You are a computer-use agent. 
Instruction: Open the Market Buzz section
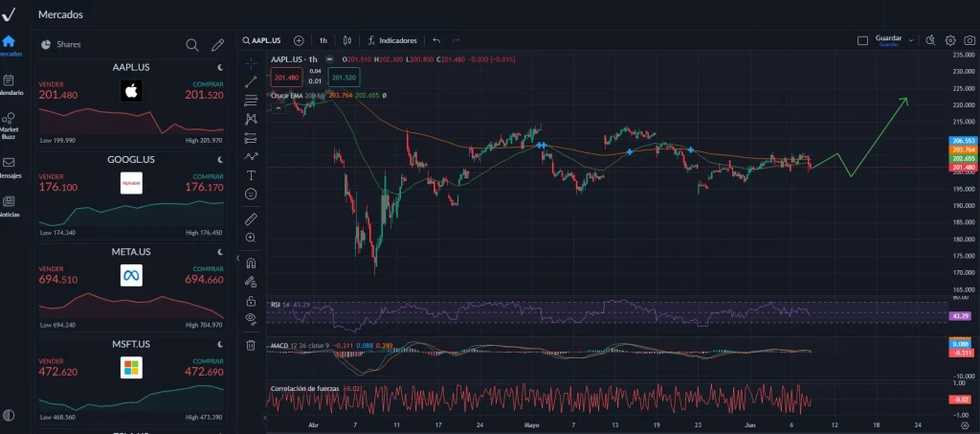point(9,126)
